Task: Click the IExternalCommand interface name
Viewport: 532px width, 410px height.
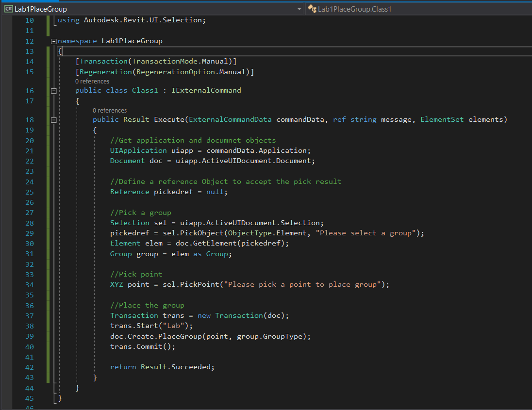Action: pos(206,91)
